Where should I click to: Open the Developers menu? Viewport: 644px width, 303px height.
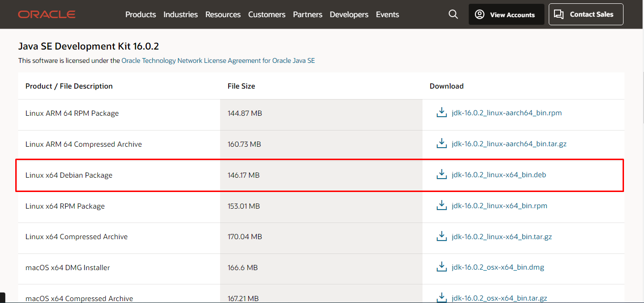click(x=349, y=14)
